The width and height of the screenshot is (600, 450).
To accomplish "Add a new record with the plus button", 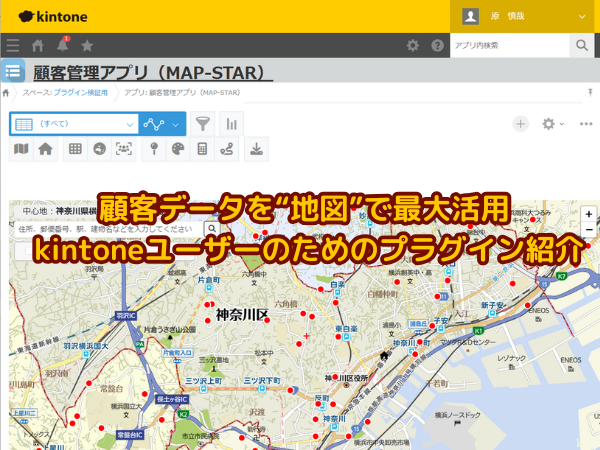I will [x=520, y=124].
